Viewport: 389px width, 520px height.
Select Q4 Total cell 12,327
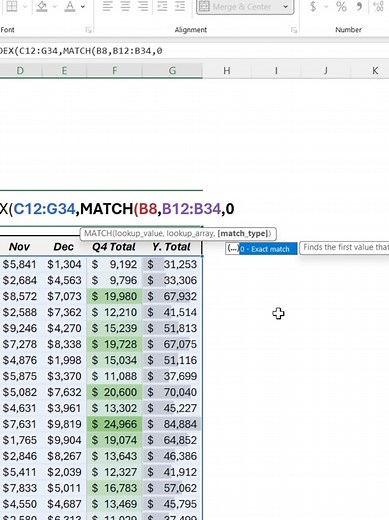coord(114,472)
